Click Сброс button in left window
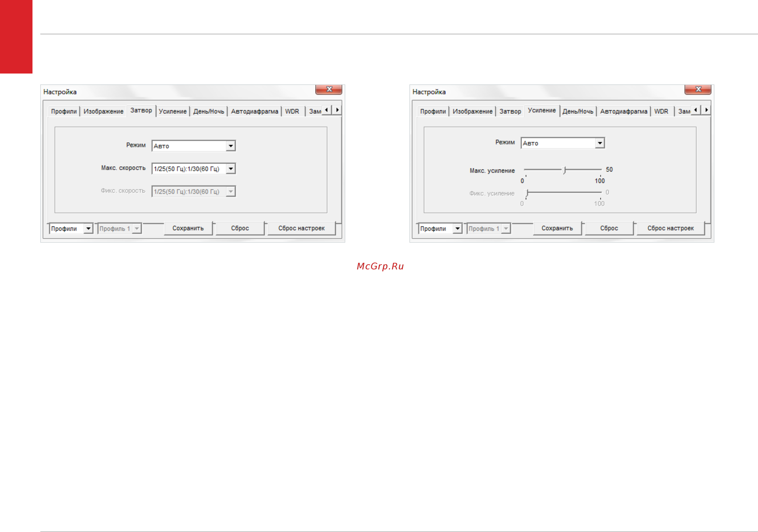 (x=240, y=228)
